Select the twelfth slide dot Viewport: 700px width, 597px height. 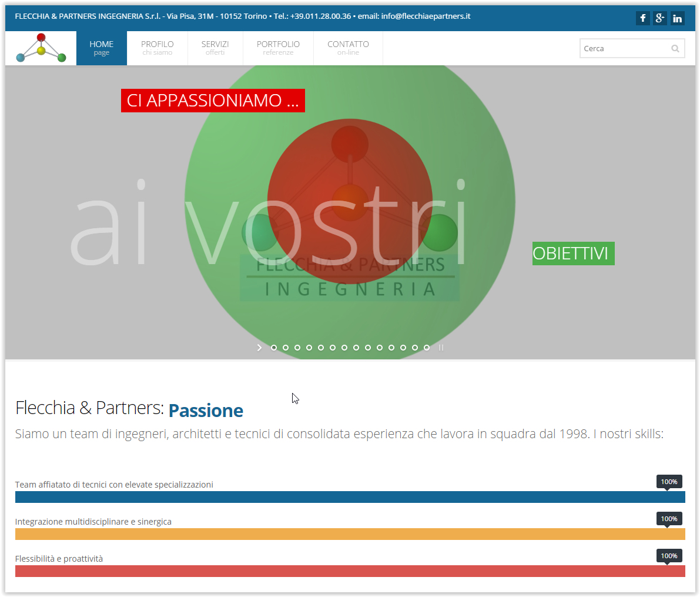pos(403,348)
